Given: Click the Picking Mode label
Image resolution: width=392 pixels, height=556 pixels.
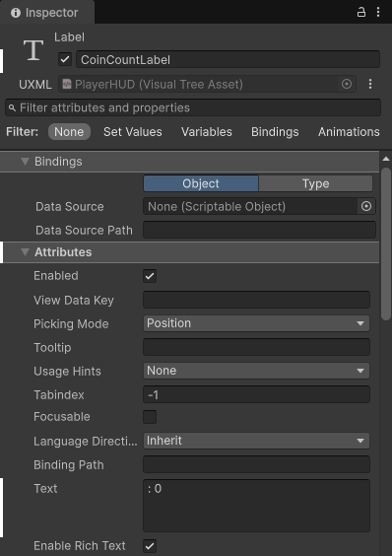Looking at the screenshot, I should (x=71, y=323).
